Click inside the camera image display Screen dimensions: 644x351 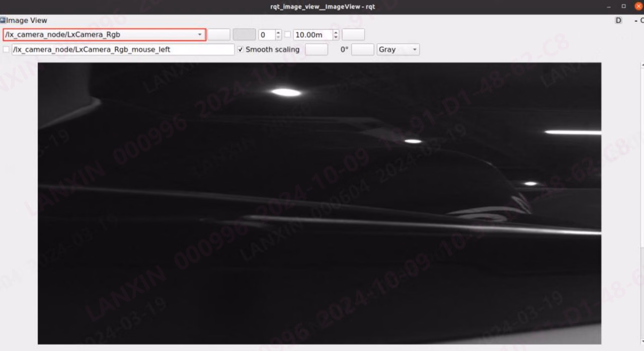(319, 203)
